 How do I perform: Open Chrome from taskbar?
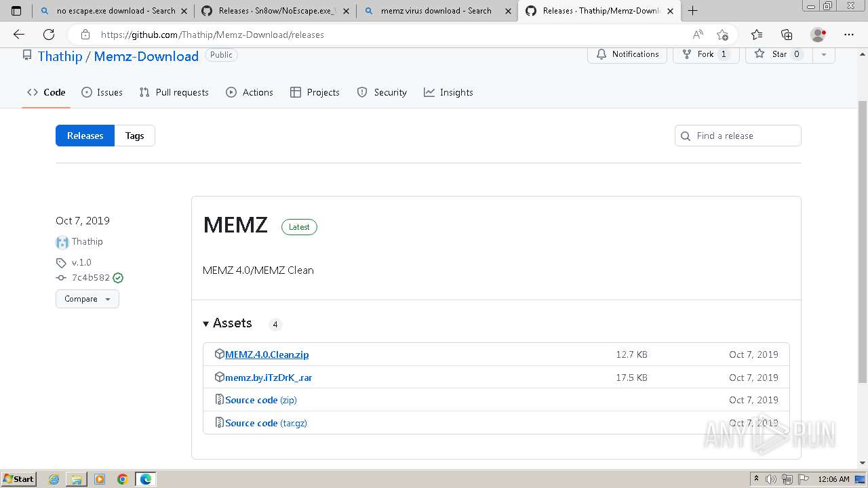123,479
